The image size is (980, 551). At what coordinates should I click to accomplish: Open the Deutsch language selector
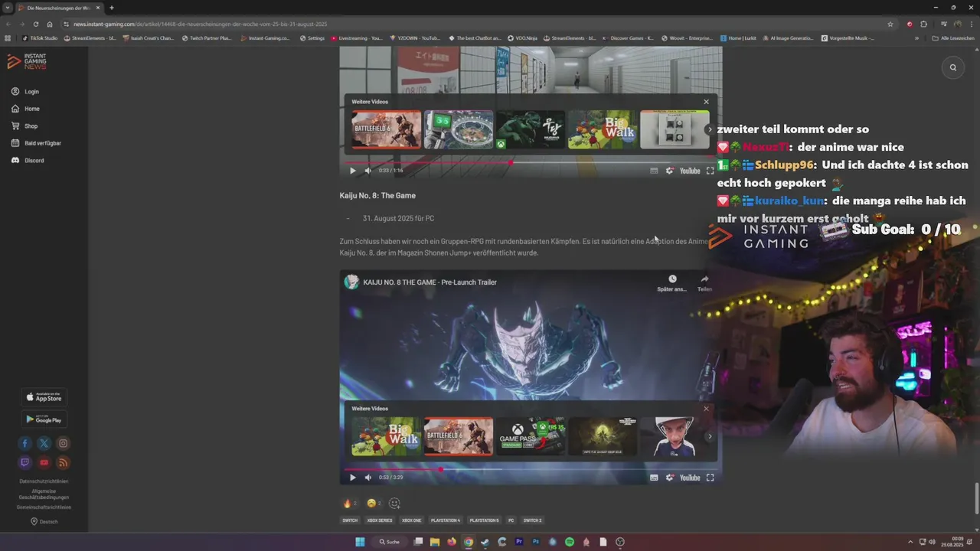(44, 522)
